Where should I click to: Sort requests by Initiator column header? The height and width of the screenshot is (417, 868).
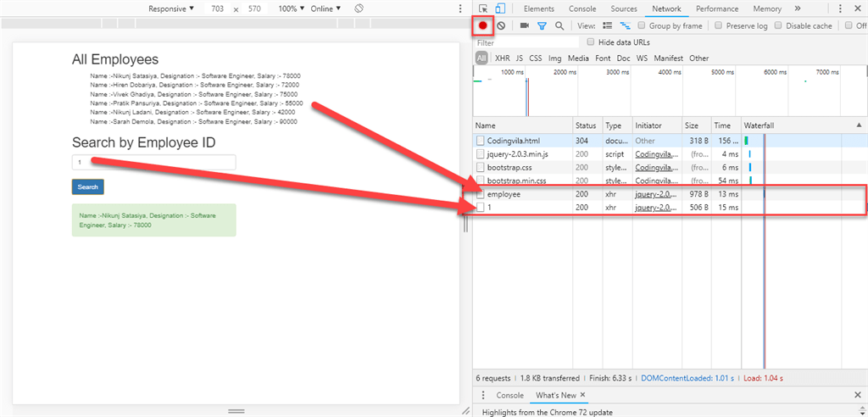[x=657, y=125]
